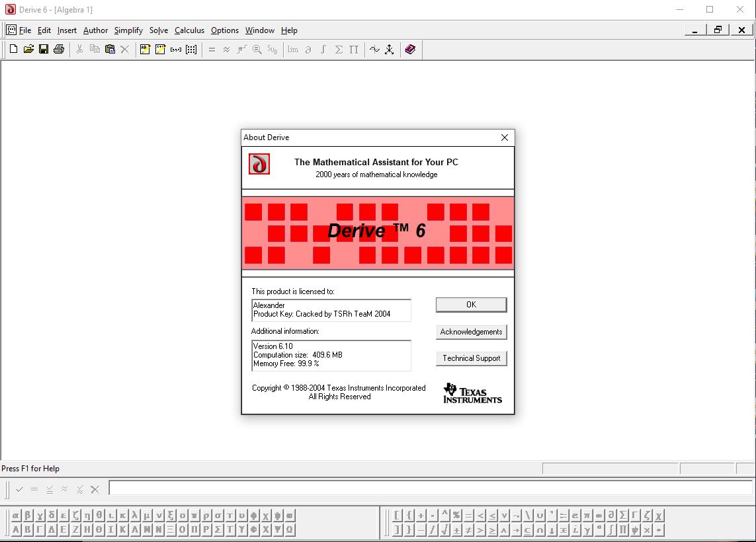Viewport: 756px width, 542px height.
Task: Click the expression entry input field
Action: pyautogui.click(x=430, y=488)
